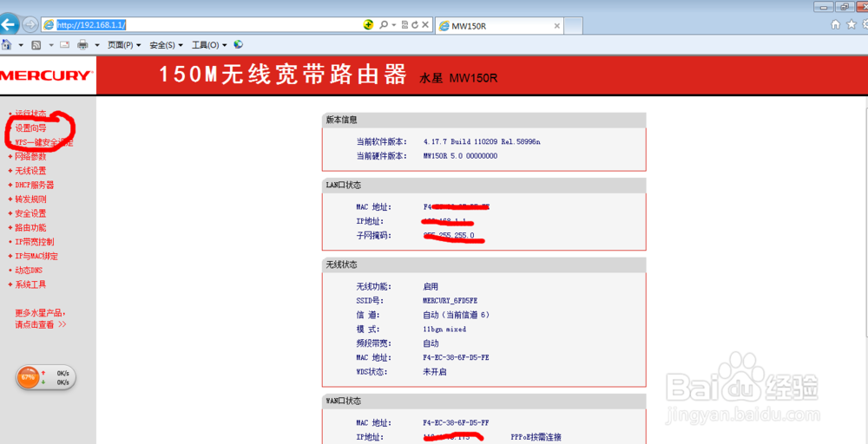Viewport: 868px width, 444px height.
Task: Click the channel value 自动(当前信道 6)
Action: pyautogui.click(x=457, y=315)
